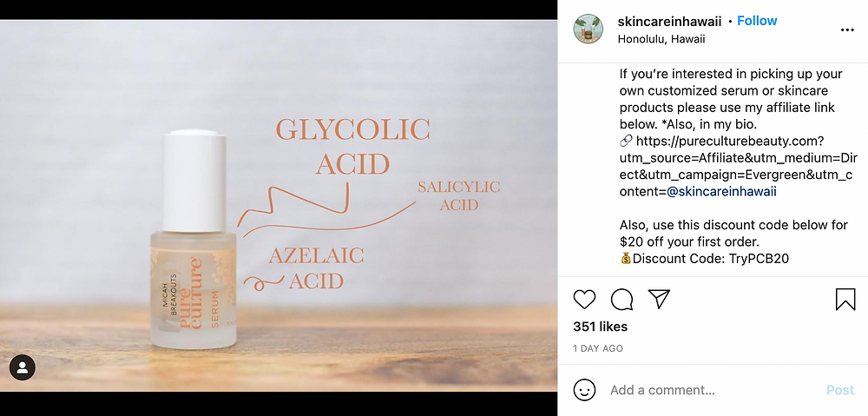
Task: Save post using the bookmark icon
Action: [x=845, y=299]
